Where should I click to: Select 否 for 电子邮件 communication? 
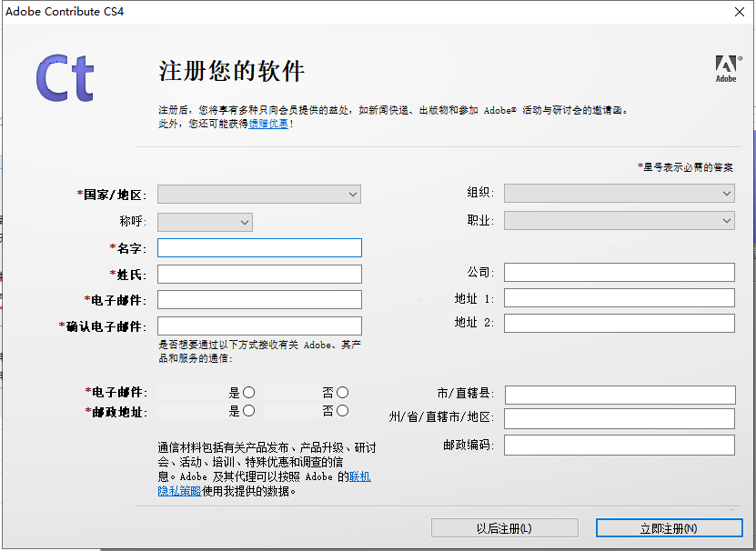point(342,393)
